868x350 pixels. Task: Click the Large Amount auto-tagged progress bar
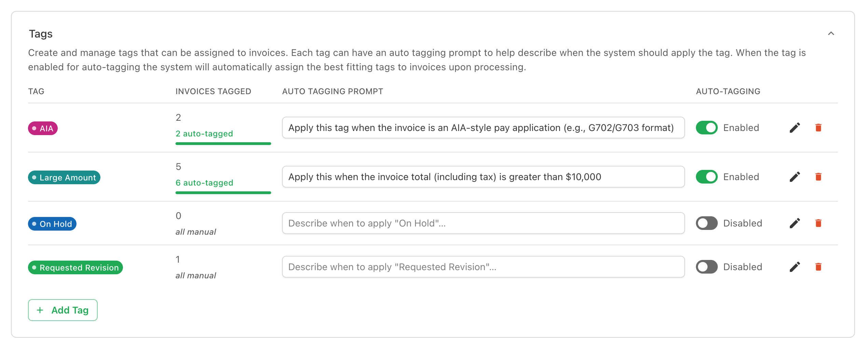coord(223,193)
